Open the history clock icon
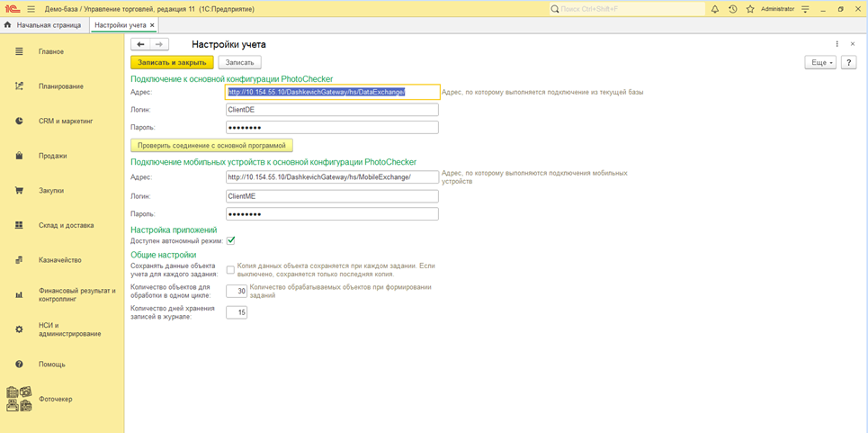This screenshot has height=433, width=868. click(x=732, y=9)
